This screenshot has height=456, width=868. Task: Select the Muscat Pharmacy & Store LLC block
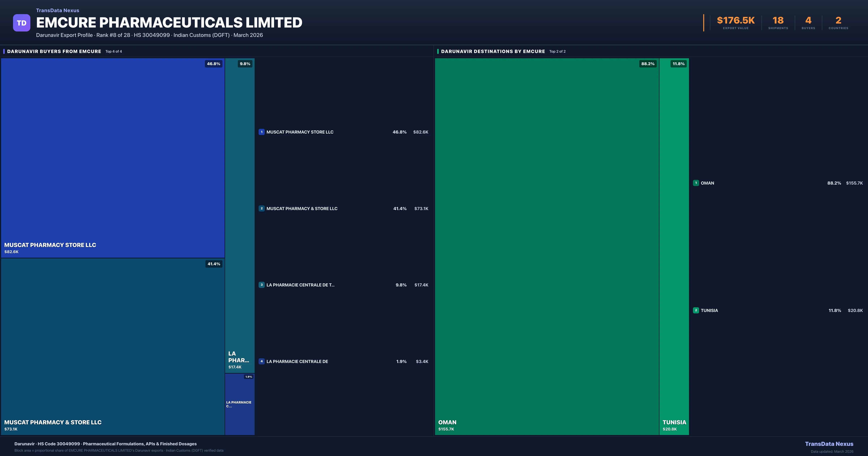pyautogui.click(x=112, y=346)
